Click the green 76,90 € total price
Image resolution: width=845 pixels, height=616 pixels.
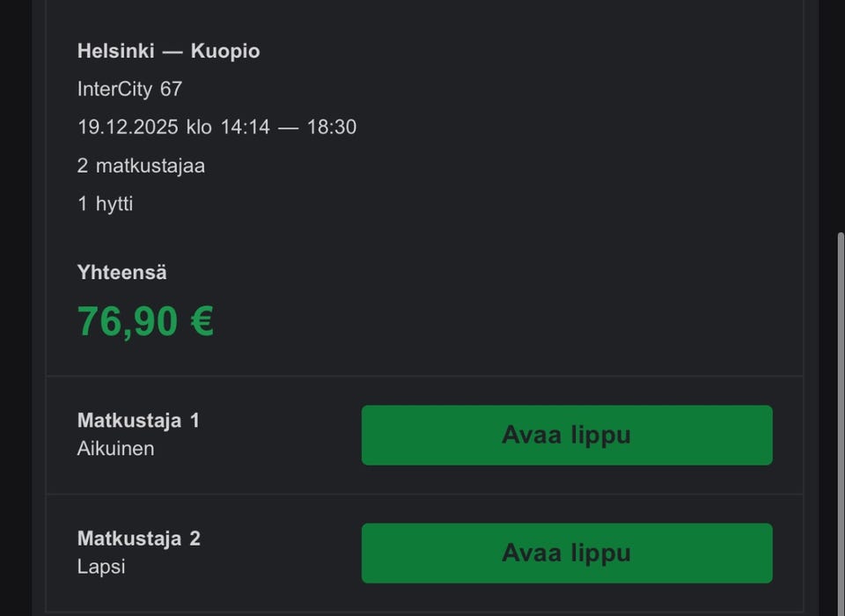tap(145, 321)
